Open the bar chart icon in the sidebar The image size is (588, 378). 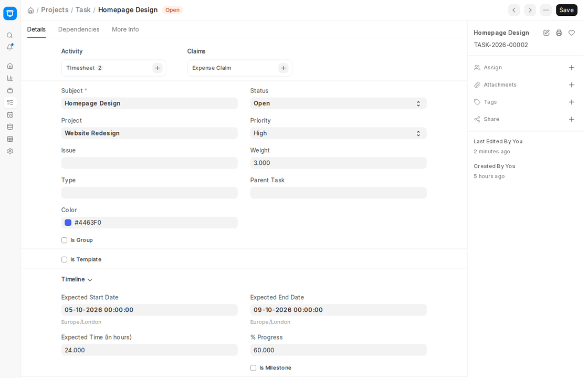tap(10, 78)
